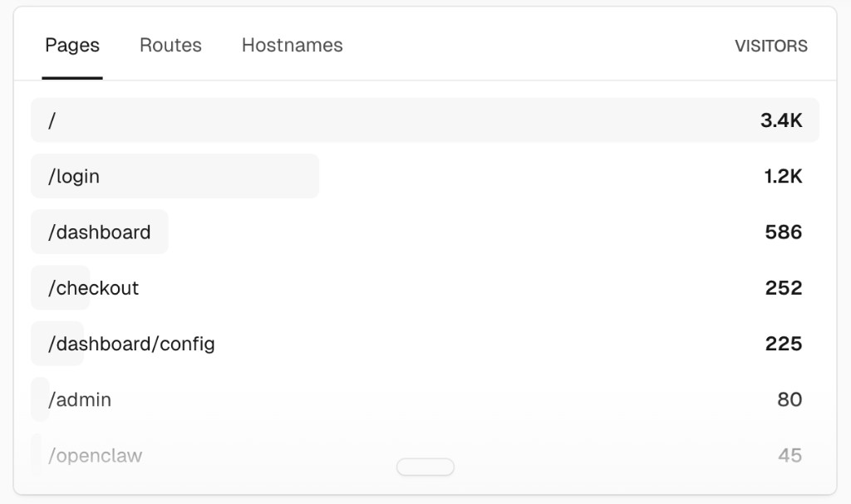Switch to the Routes tab
851x504 pixels.
[170, 46]
